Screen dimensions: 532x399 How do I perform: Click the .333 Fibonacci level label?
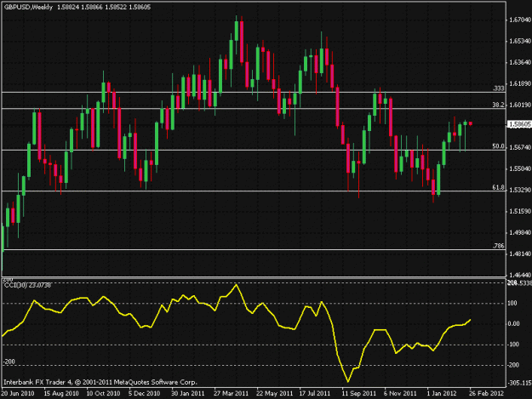tap(499, 88)
